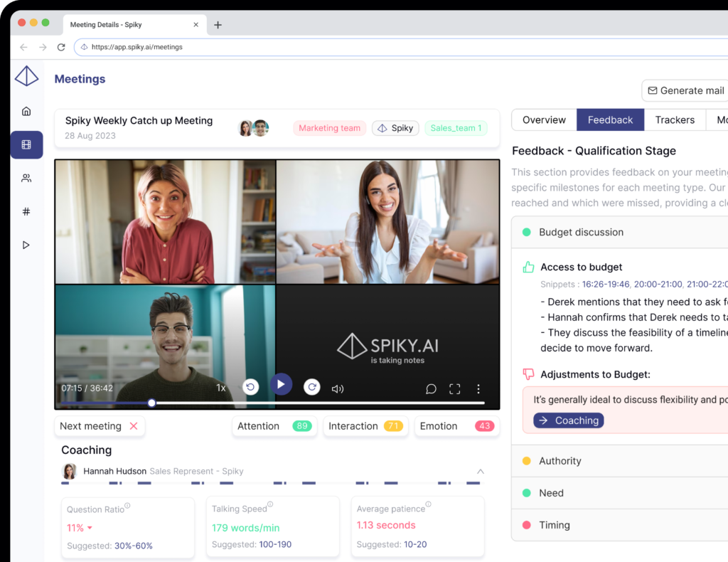The width and height of the screenshot is (728, 562).
Task: Jump to snippet 20:00-21:00
Action: [658, 285]
